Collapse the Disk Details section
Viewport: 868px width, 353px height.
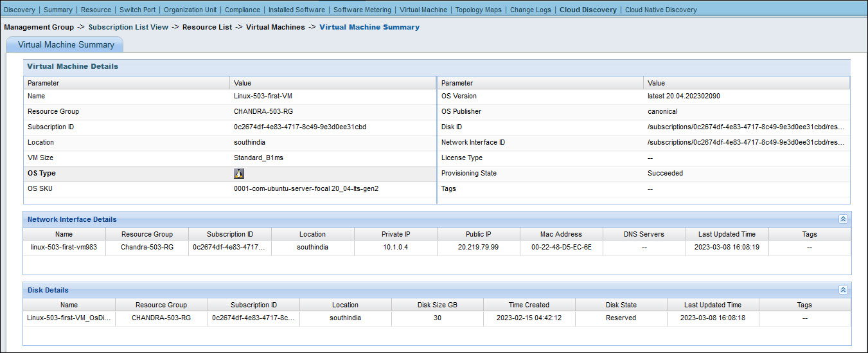(843, 290)
